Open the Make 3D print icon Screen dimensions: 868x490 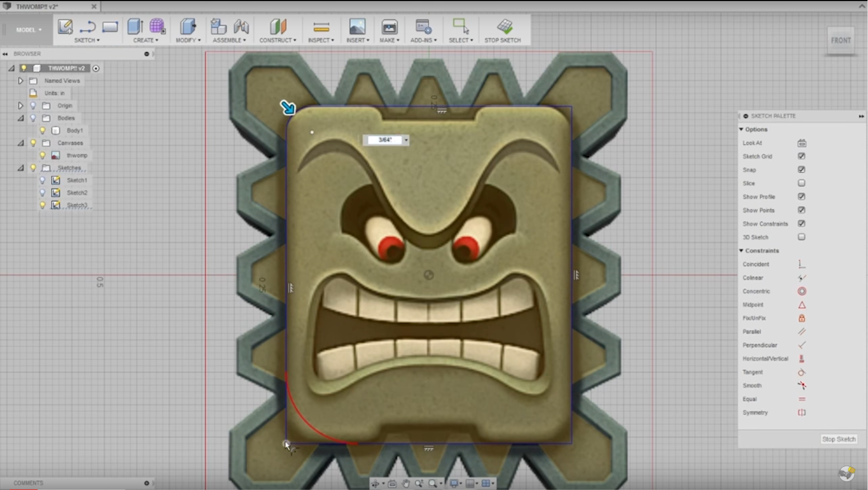click(390, 26)
